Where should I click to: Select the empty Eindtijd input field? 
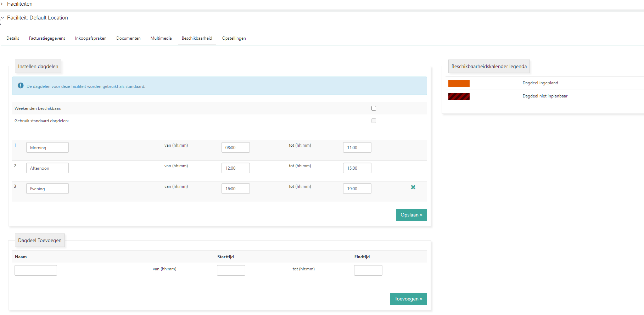click(x=368, y=270)
